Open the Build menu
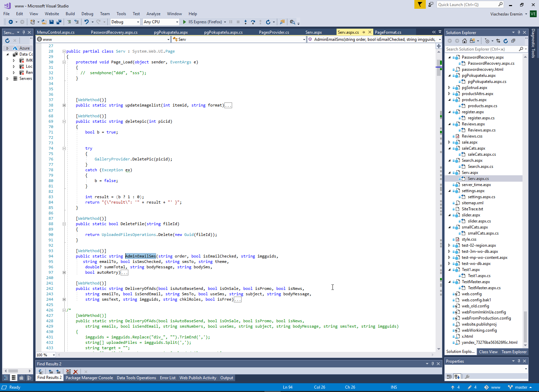 70,14
